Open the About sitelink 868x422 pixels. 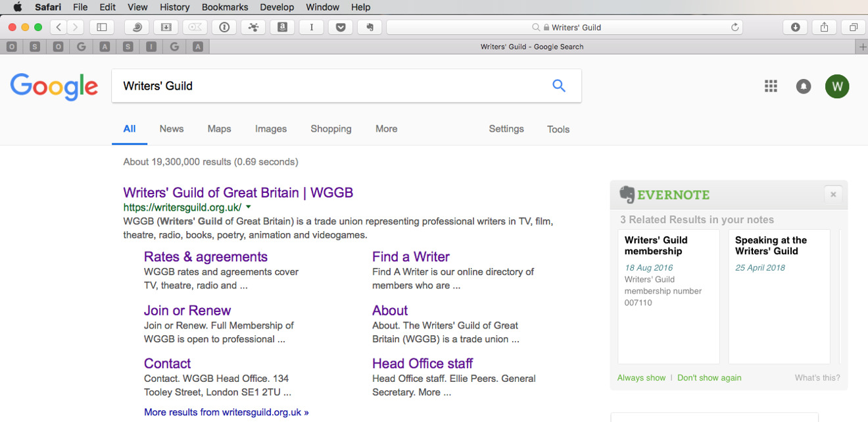(390, 311)
